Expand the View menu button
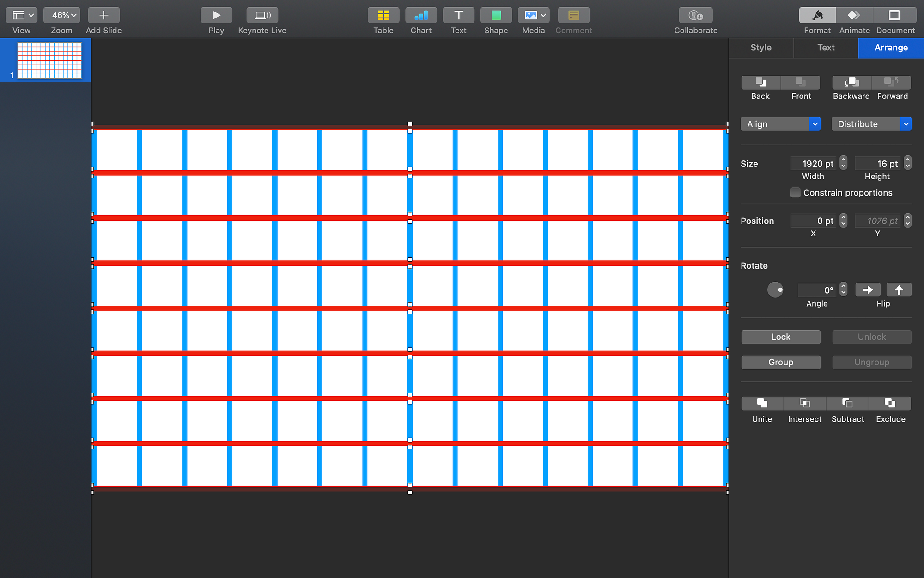The image size is (924, 578). [x=22, y=15]
